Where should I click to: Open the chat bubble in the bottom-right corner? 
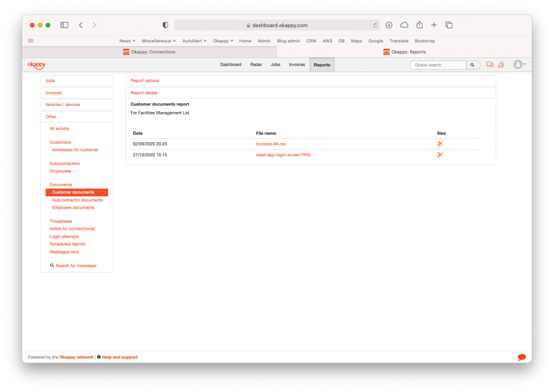[521, 357]
